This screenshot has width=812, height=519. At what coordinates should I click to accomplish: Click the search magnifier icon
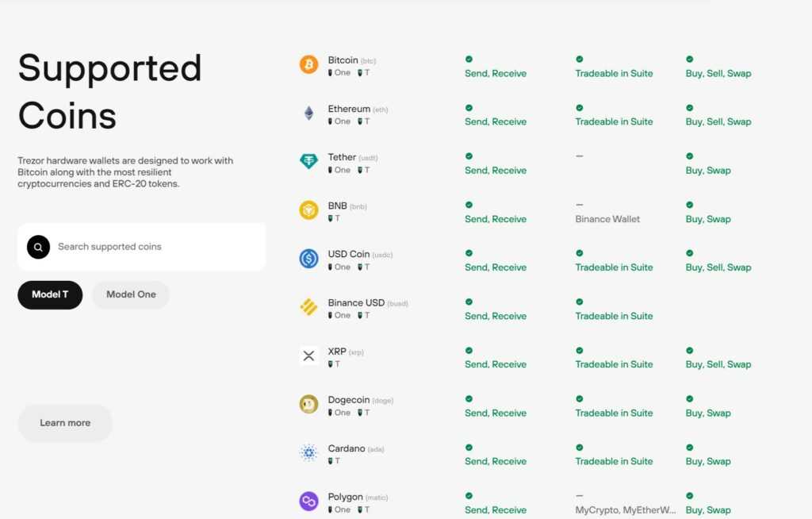tap(38, 247)
